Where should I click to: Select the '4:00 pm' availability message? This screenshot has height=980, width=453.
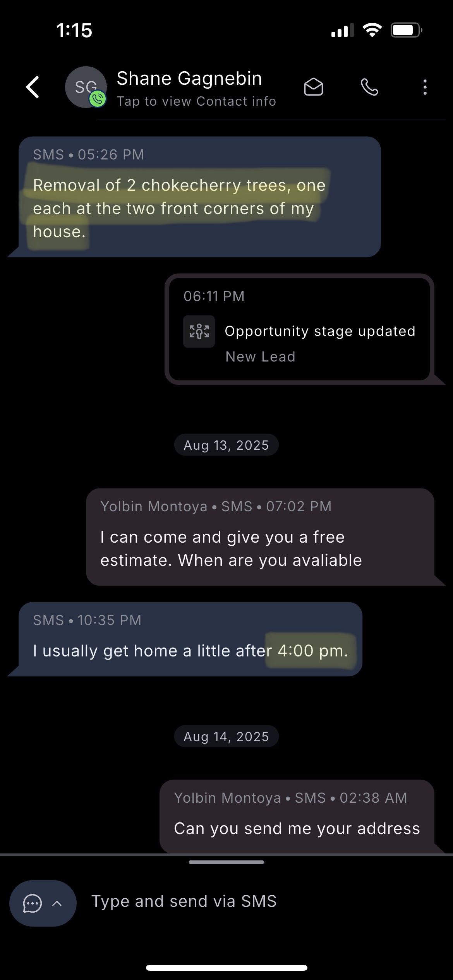tap(190, 639)
